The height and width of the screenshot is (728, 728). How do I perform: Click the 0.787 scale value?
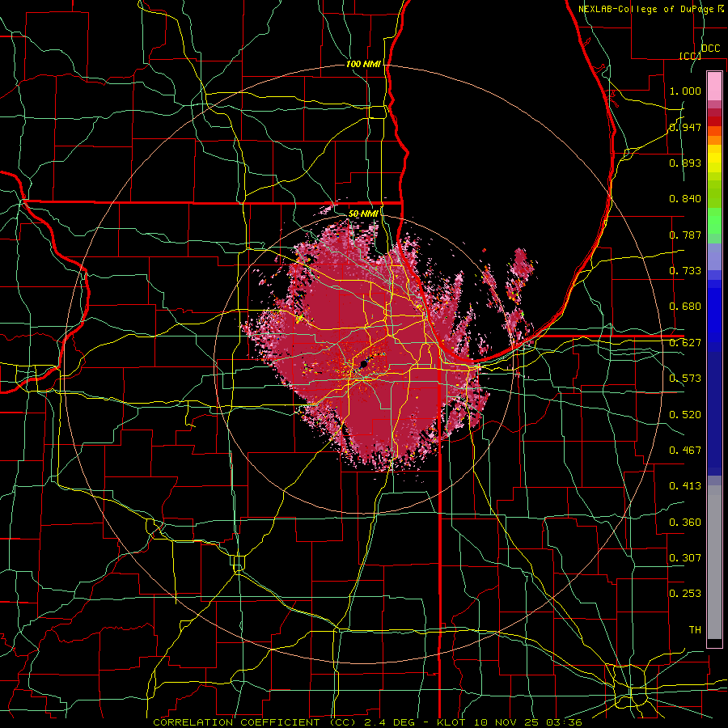(x=685, y=235)
